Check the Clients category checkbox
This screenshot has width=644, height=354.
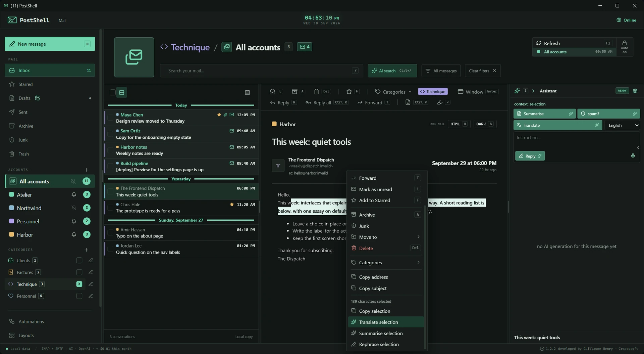(79, 261)
